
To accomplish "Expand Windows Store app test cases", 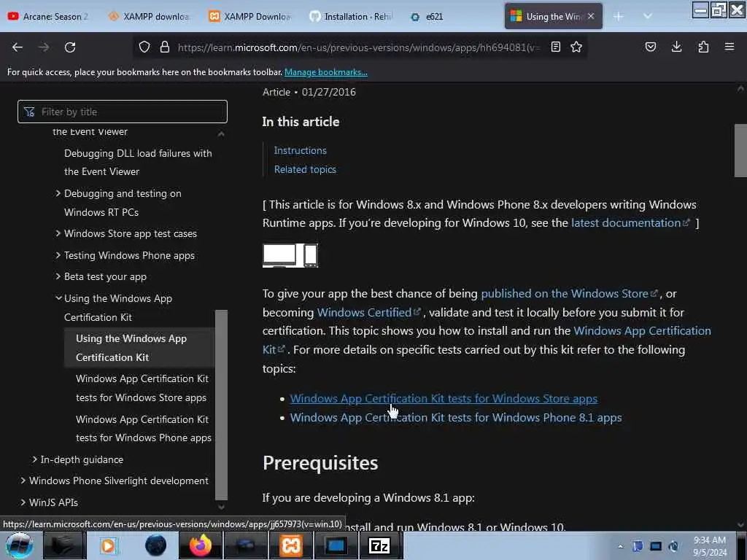I will (58, 233).
